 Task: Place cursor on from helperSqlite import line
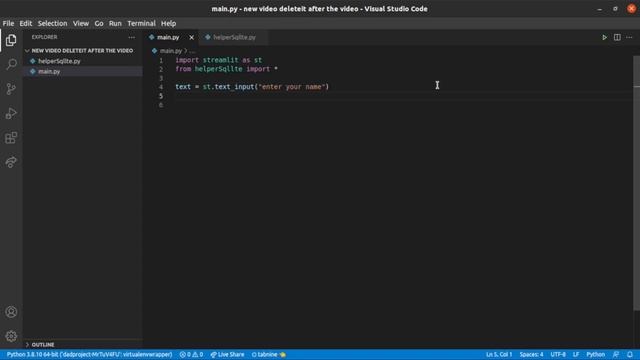coord(227,69)
